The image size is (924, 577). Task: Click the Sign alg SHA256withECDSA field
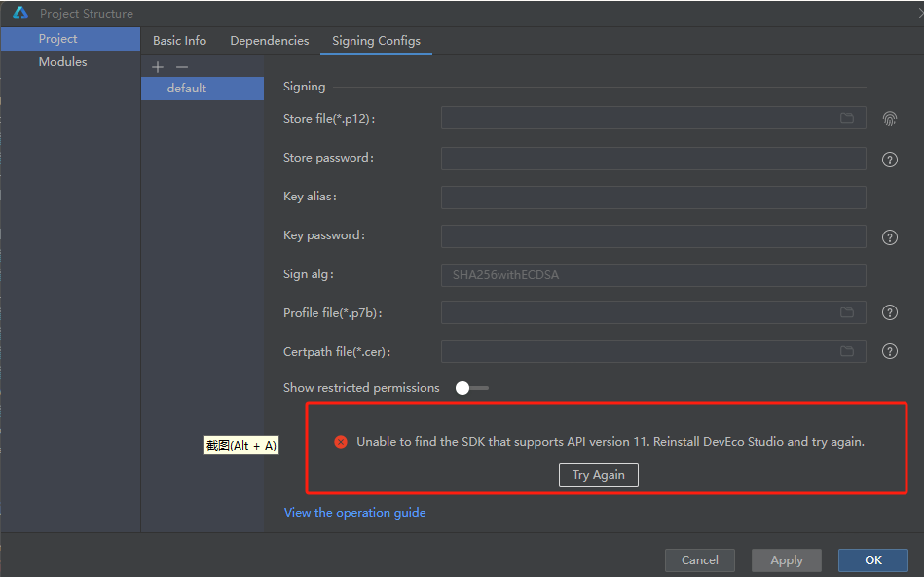(x=653, y=275)
